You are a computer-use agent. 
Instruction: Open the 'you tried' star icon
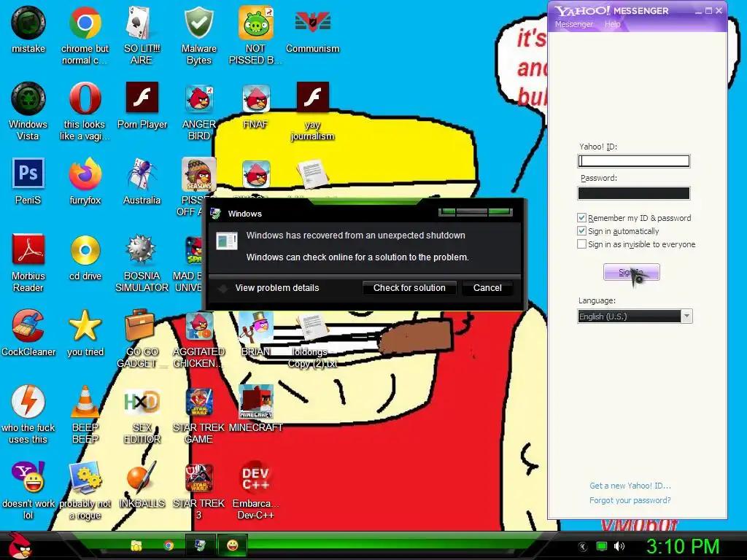[x=85, y=326]
